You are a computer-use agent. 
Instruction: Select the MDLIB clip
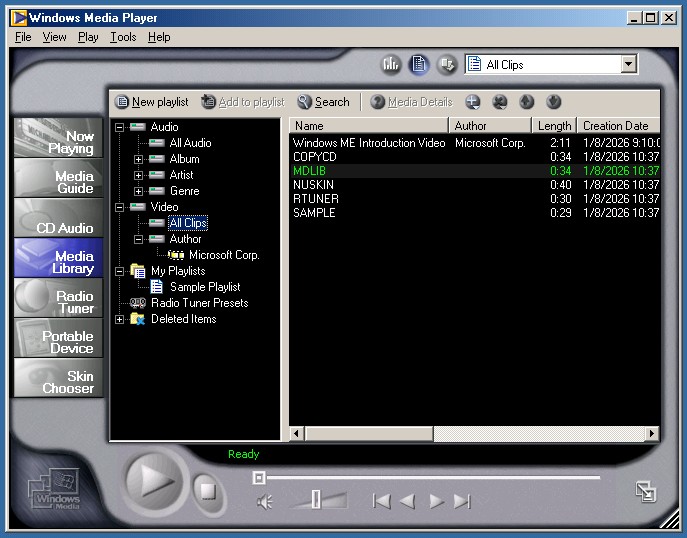475,171
